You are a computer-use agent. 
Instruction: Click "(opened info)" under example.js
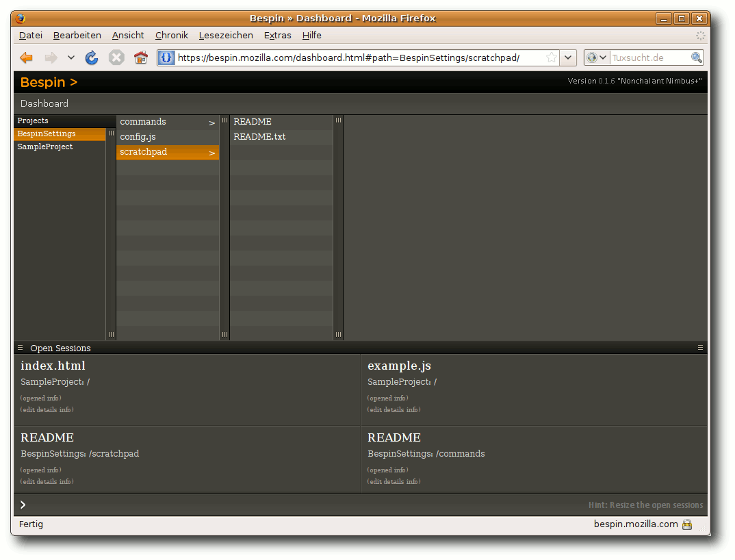point(387,398)
